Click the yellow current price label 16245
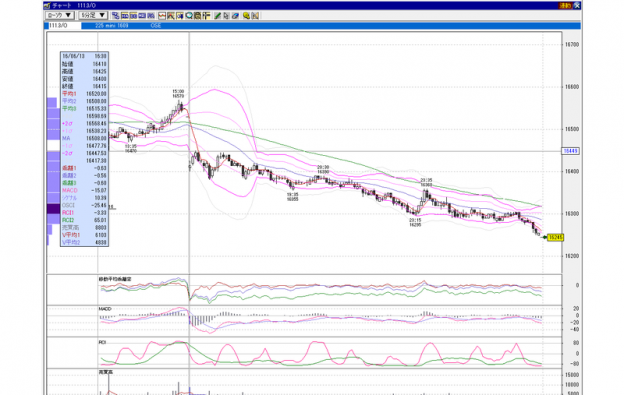The width and height of the screenshot is (624, 395). (556, 237)
